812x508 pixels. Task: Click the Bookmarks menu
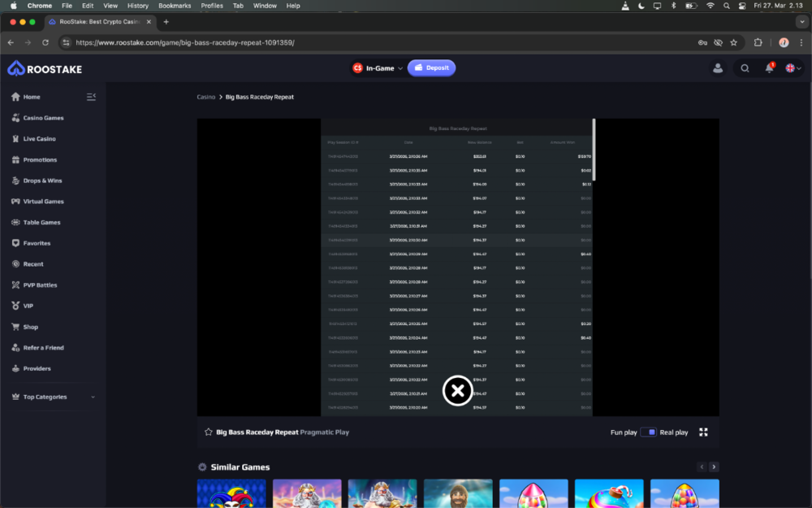(174, 6)
